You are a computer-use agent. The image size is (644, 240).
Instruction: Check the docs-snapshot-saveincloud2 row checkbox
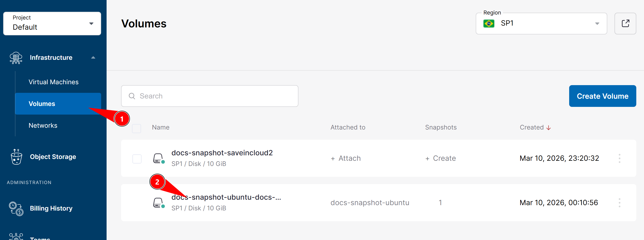[x=137, y=159]
